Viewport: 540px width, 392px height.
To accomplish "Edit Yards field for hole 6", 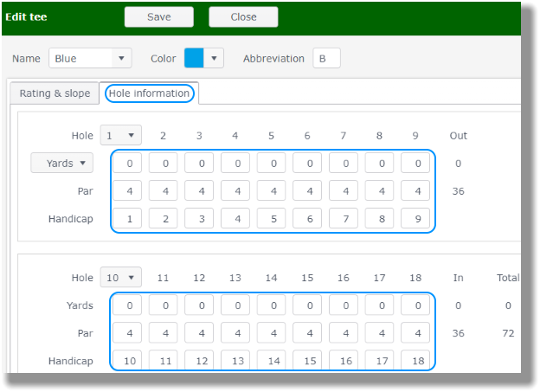I will tap(307, 163).
